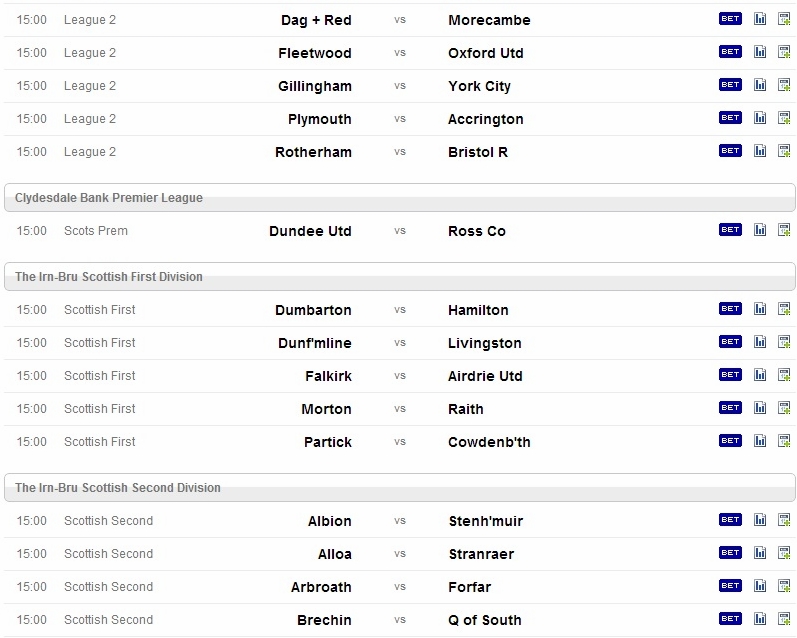The image size is (797, 638).
Task: Click BET for Alloa vs Stranraer
Action: pyautogui.click(x=730, y=553)
